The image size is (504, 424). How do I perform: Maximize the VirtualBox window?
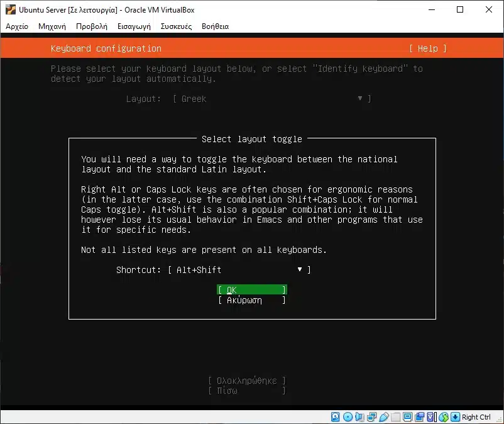(x=460, y=9)
